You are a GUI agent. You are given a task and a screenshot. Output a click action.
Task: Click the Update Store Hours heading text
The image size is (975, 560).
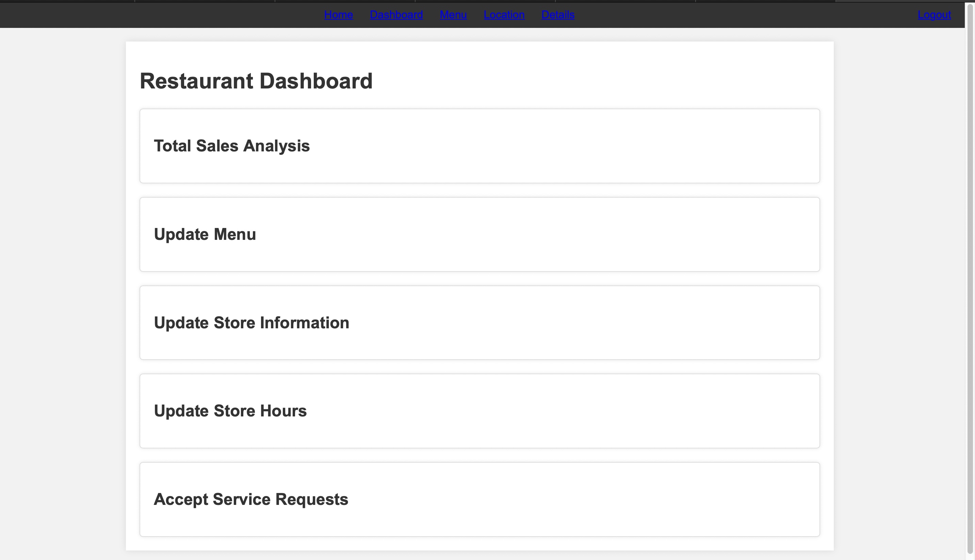point(230,411)
